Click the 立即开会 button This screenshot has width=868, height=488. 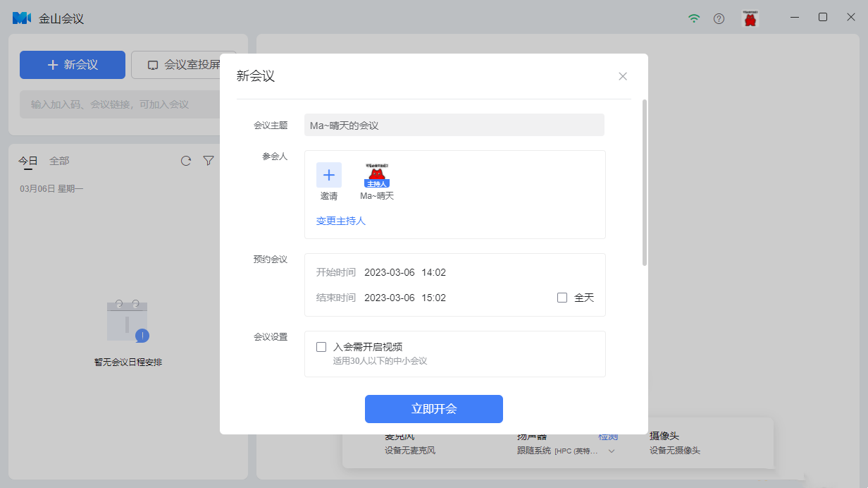point(433,409)
